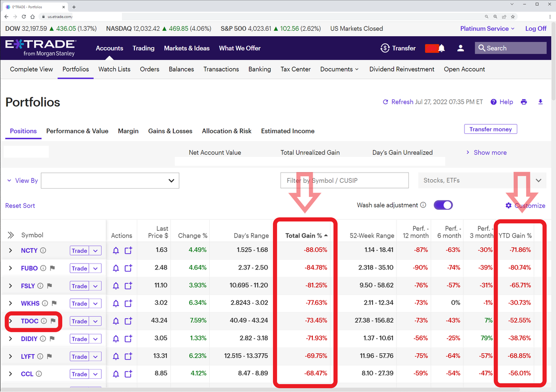Screen dimensions: 556x392
Task: Click the Transfer money button
Action: (x=490, y=129)
